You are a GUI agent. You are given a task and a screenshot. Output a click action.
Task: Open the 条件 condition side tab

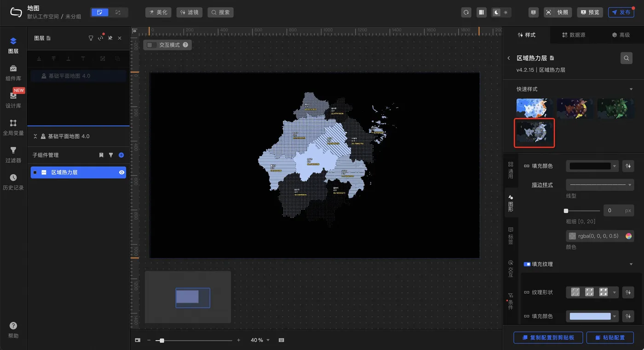coord(511,301)
